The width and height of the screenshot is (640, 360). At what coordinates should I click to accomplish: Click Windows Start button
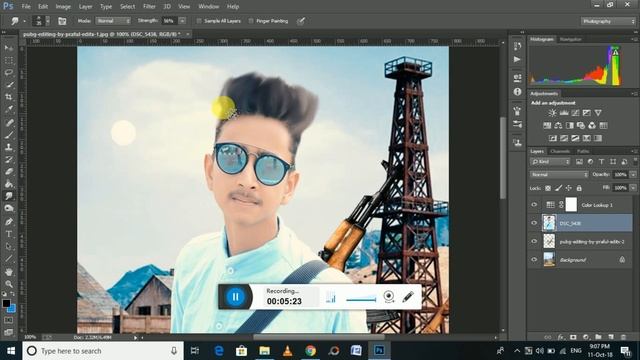(11, 351)
